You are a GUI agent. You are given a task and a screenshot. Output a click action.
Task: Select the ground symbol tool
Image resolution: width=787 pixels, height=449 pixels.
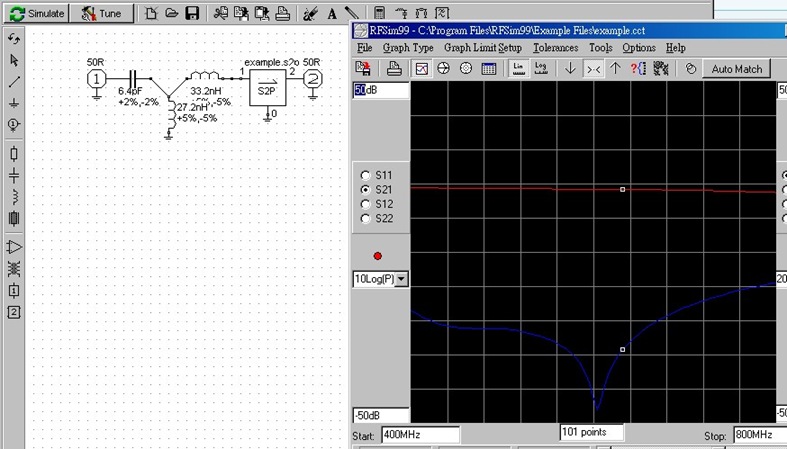pyautogui.click(x=14, y=103)
